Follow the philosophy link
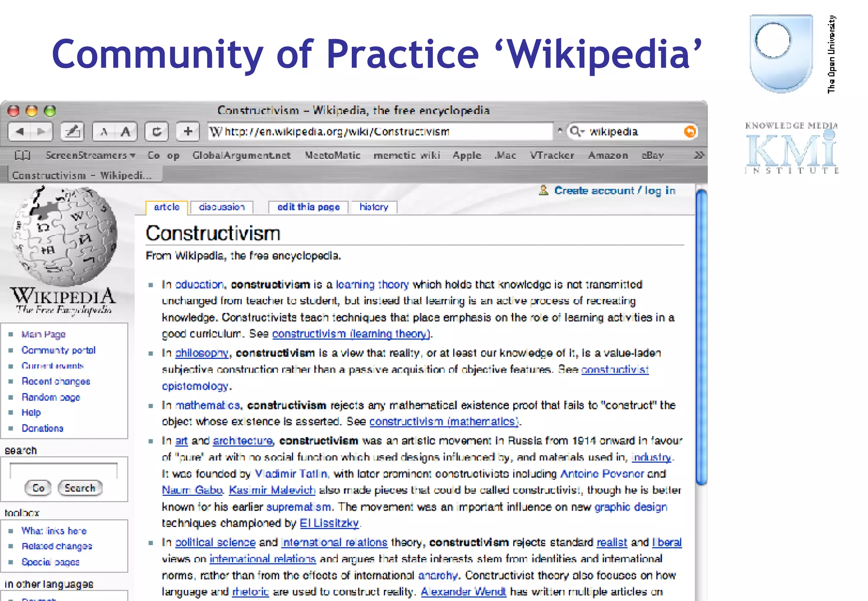 (x=202, y=353)
